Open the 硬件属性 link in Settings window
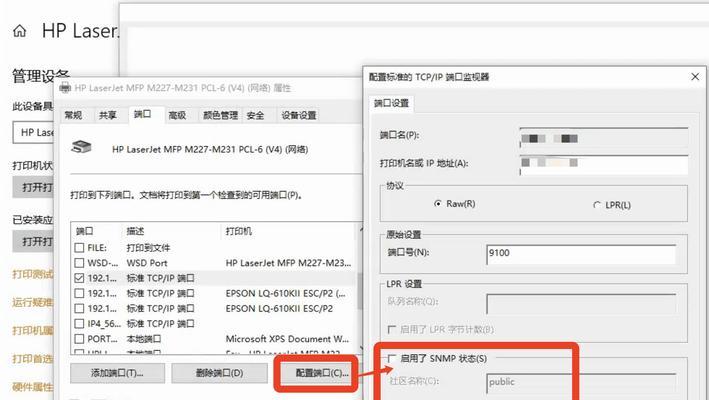The image size is (709, 400). pos(33,387)
